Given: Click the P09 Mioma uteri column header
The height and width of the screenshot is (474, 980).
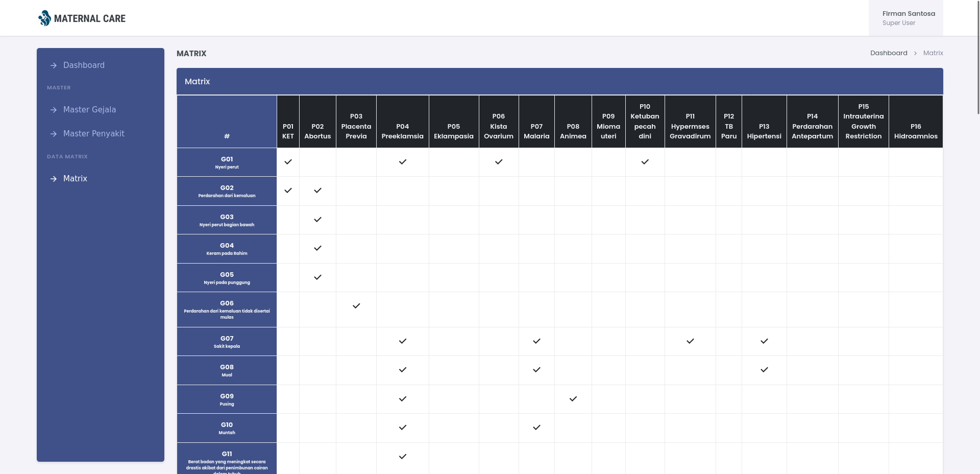Looking at the screenshot, I should (x=608, y=122).
